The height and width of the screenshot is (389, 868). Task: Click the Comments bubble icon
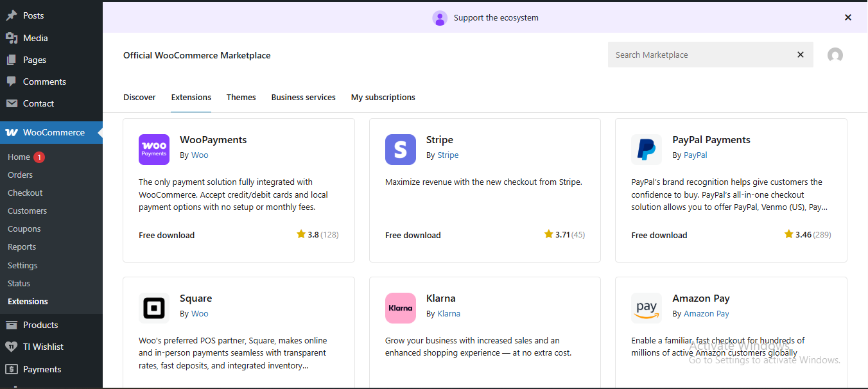point(12,82)
